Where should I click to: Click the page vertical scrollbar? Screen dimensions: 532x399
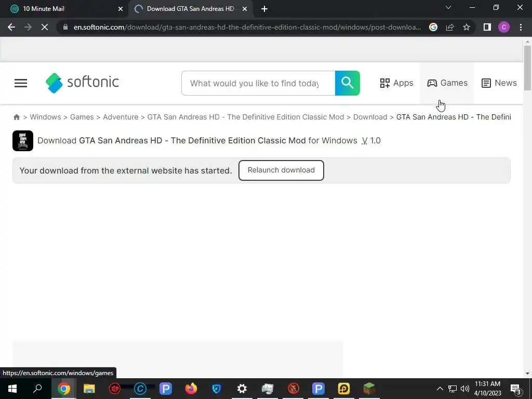pyautogui.click(x=527, y=68)
